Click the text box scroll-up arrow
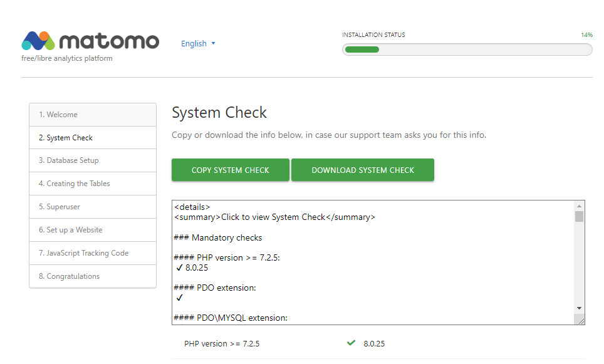This screenshot has height=364, width=604. pos(579,206)
